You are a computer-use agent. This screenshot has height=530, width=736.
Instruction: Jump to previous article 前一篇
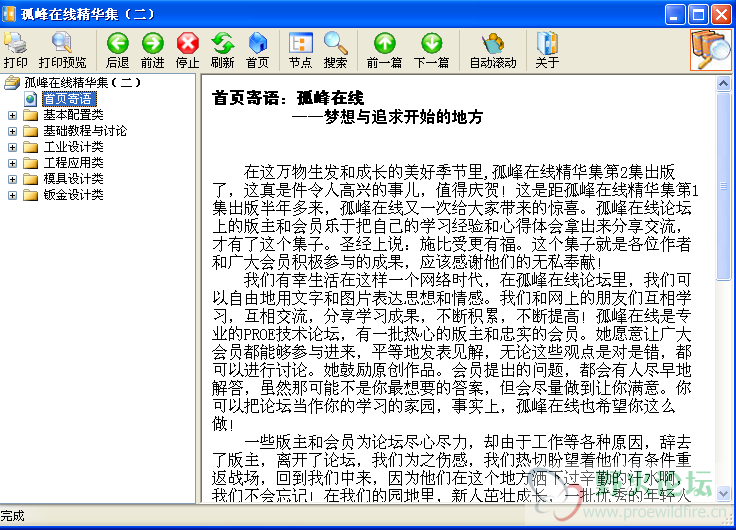coord(384,50)
